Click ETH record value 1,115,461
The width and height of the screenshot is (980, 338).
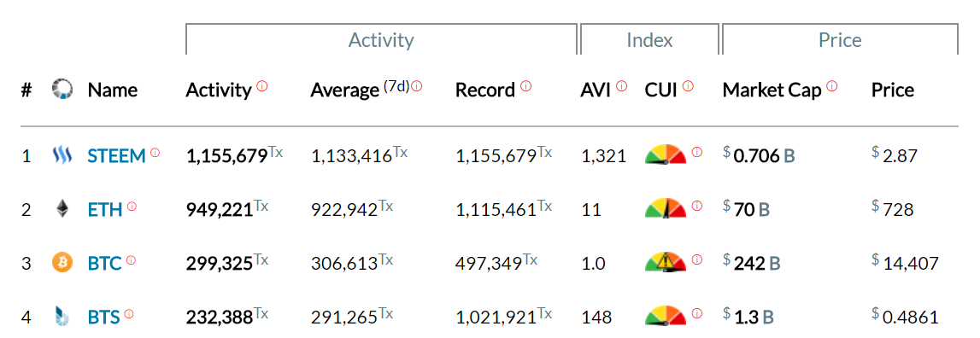click(496, 209)
